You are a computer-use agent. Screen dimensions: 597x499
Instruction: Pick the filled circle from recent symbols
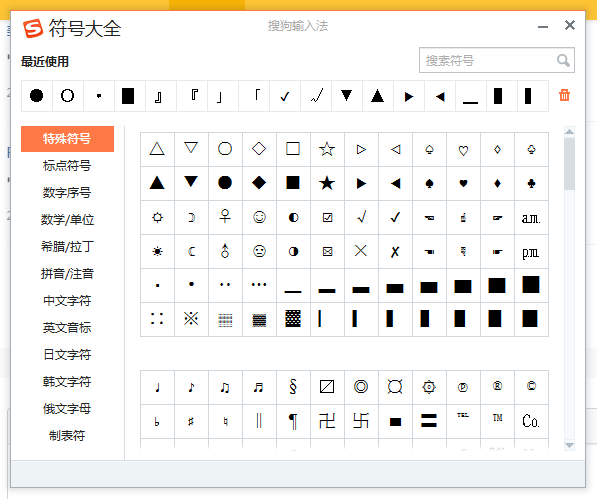(x=37, y=96)
